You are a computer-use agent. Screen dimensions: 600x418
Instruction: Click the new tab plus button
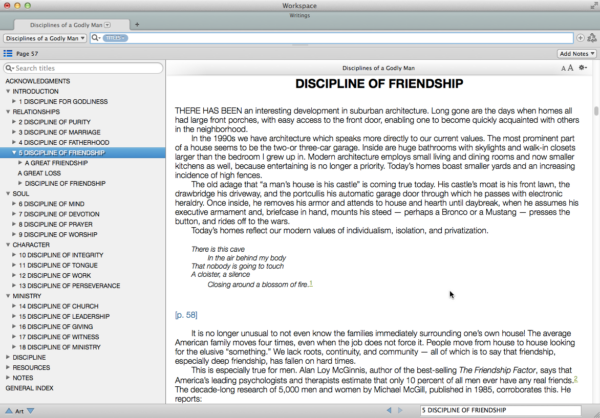pyautogui.click(x=137, y=23)
